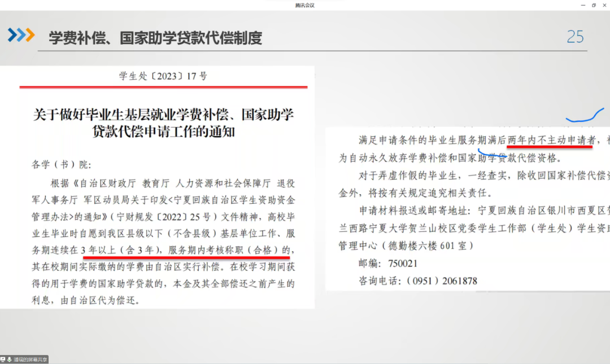This screenshot has height=364, width=610.
Task: Restore down the 腾讯会议 window
Action: tap(594, 5)
